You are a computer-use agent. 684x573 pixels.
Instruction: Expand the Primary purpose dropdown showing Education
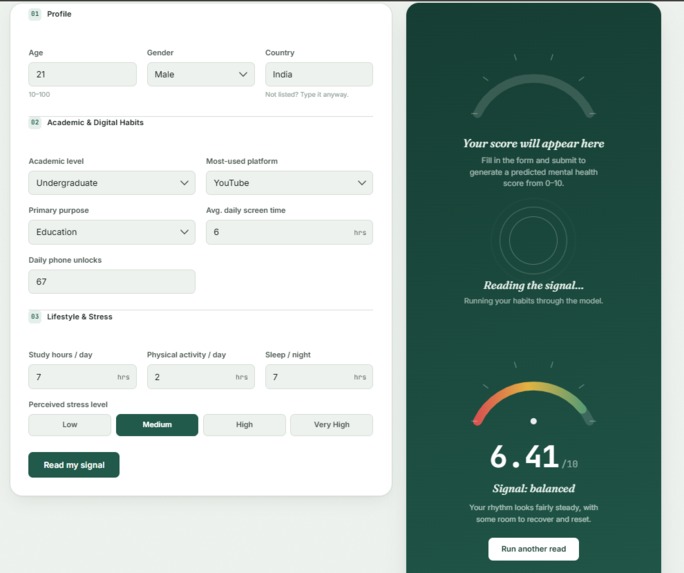pos(112,232)
